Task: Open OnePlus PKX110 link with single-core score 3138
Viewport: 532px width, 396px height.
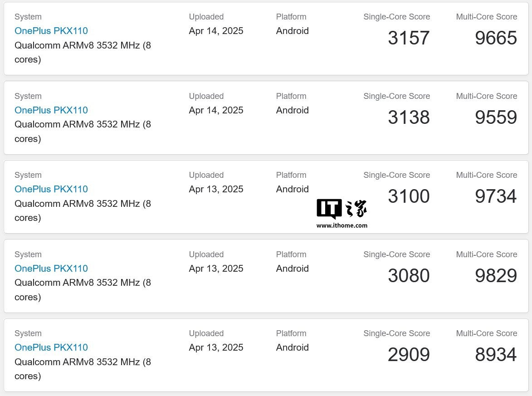Action: coord(51,110)
